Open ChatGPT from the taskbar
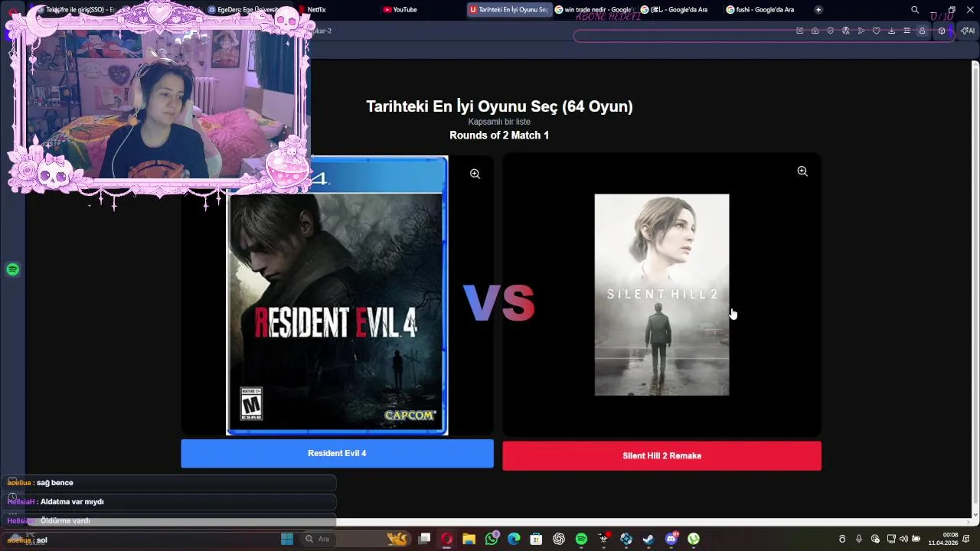 point(559,539)
